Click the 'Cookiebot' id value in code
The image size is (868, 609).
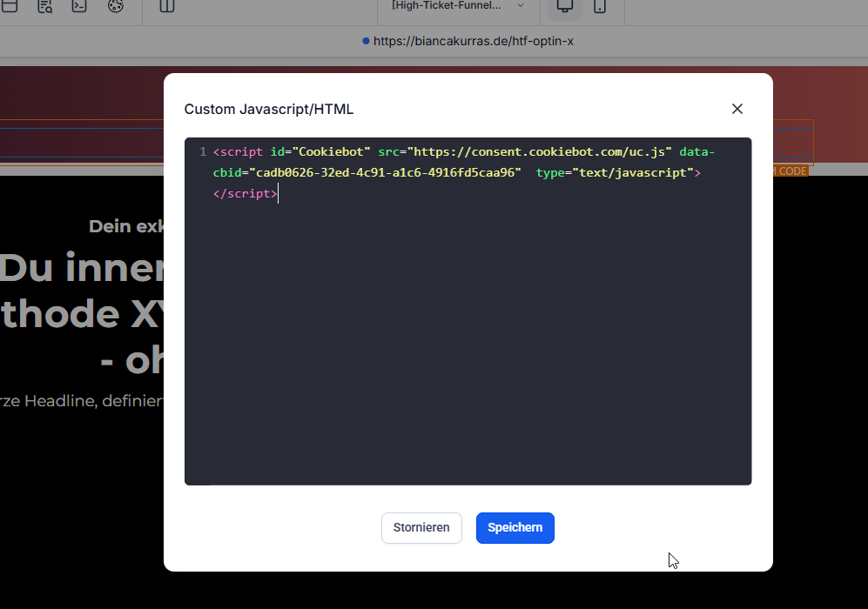point(331,151)
